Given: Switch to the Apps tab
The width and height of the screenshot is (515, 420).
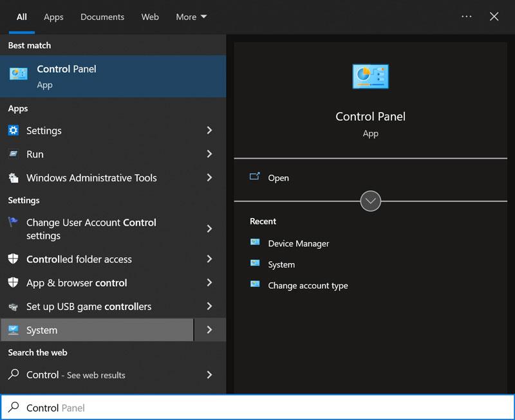Looking at the screenshot, I should [53, 17].
